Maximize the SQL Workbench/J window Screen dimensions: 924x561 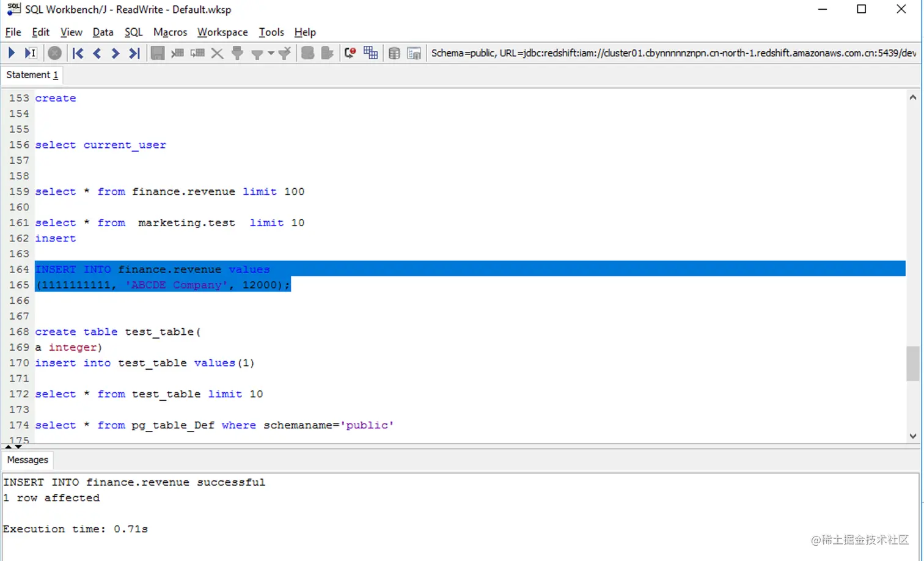tap(862, 9)
